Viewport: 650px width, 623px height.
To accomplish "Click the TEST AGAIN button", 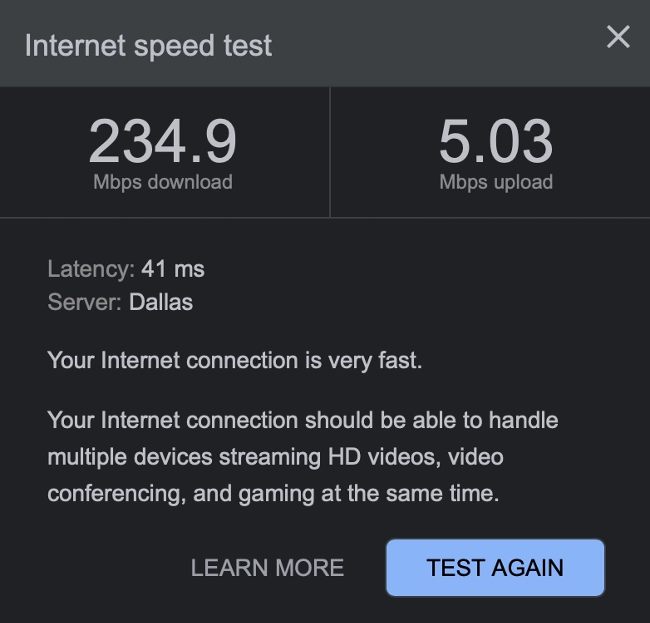I will [x=495, y=568].
